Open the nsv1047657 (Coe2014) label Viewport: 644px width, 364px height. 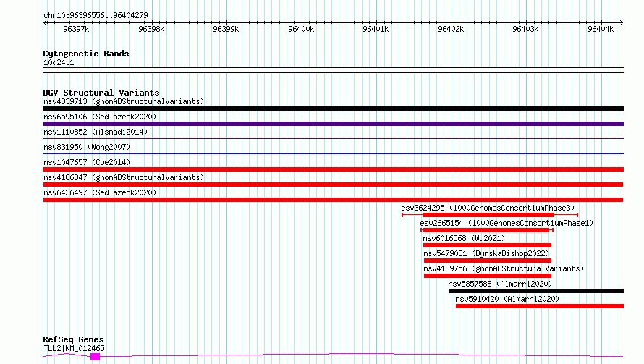[87, 162]
